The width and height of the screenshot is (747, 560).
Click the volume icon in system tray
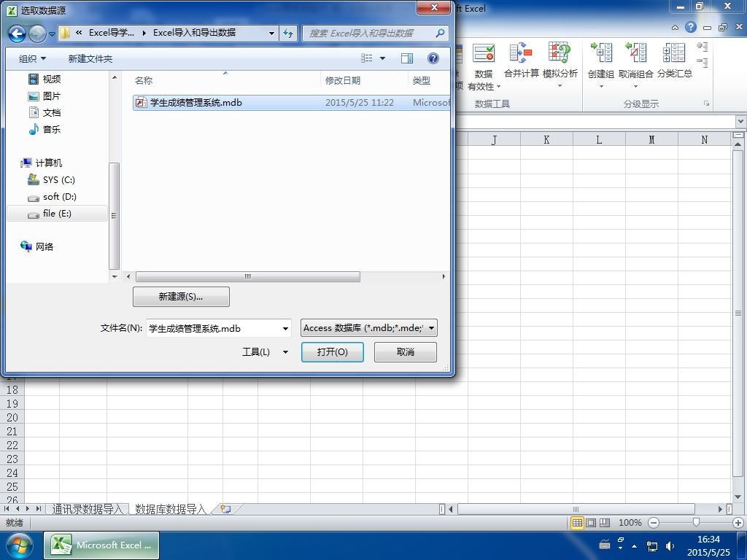[670, 545]
